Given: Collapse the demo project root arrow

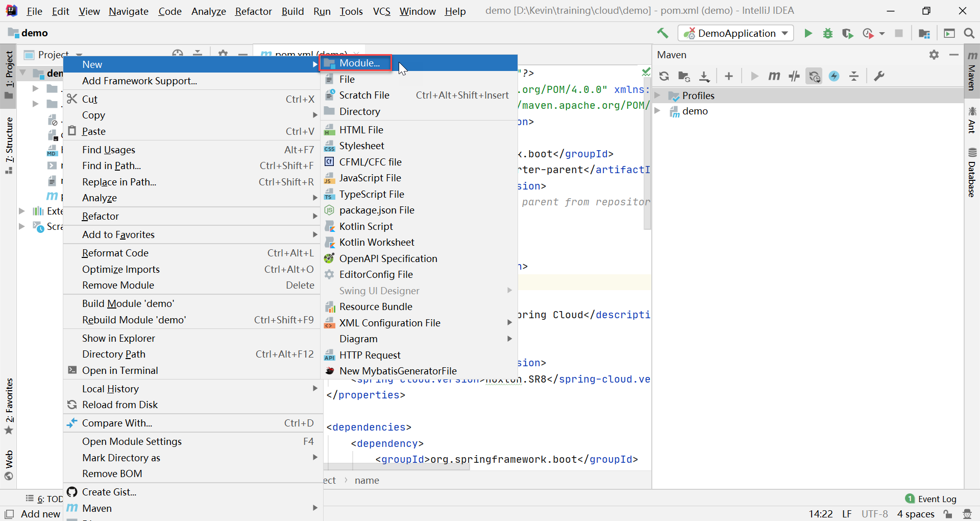Looking at the screenshot, I should (x=22, y=73).
